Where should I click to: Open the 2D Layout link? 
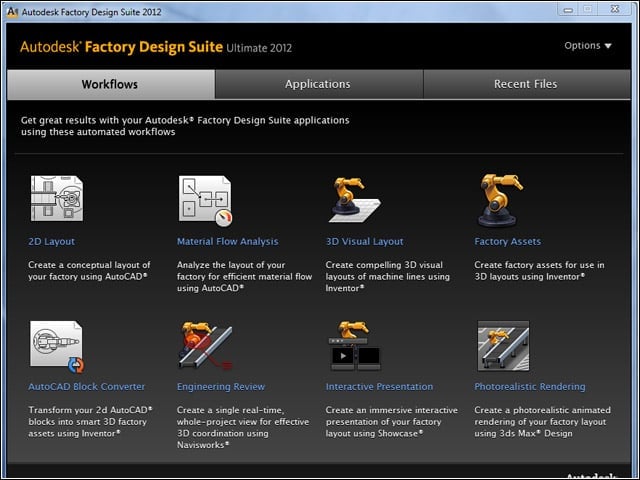coord(51,242)
